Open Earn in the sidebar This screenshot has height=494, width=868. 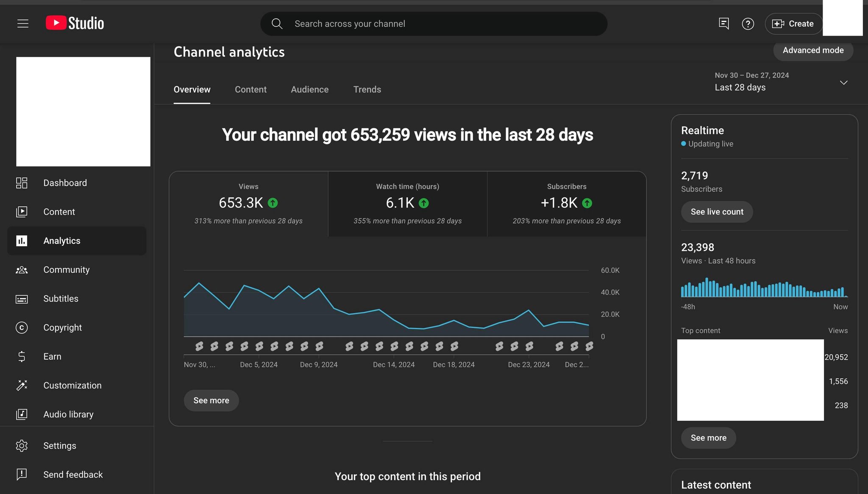pyautogui.click(x=77, y=357)
